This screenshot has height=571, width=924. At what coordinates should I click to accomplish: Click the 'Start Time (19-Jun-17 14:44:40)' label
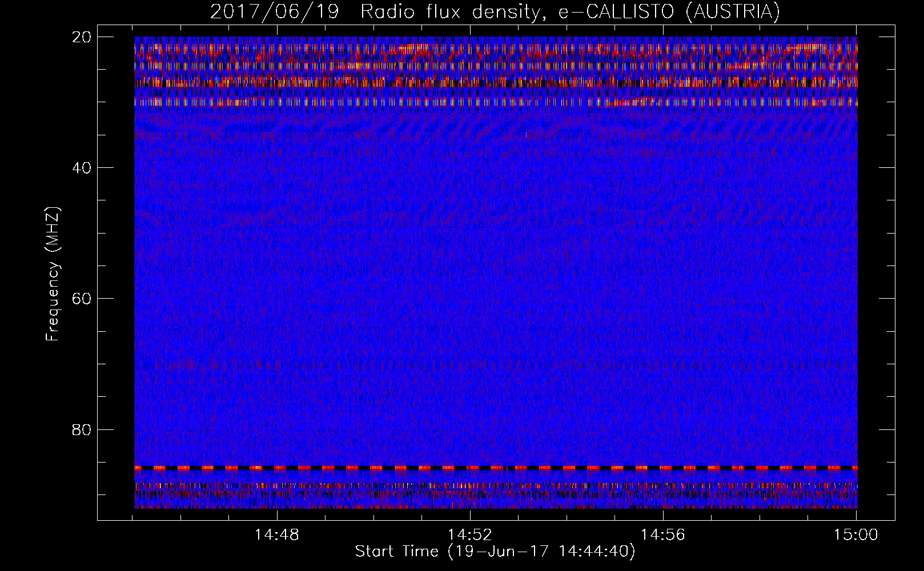[x=495, y=552]
